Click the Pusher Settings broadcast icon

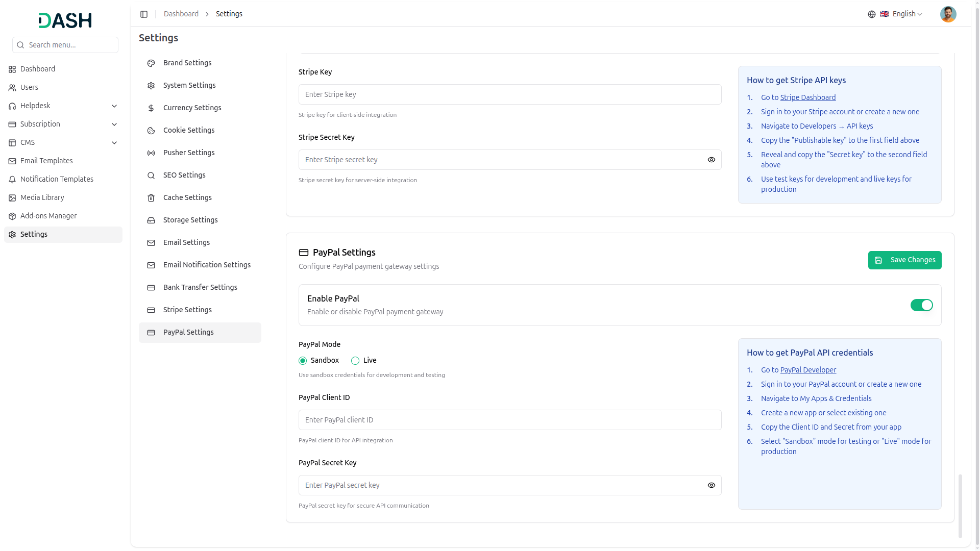click(151, 153)
